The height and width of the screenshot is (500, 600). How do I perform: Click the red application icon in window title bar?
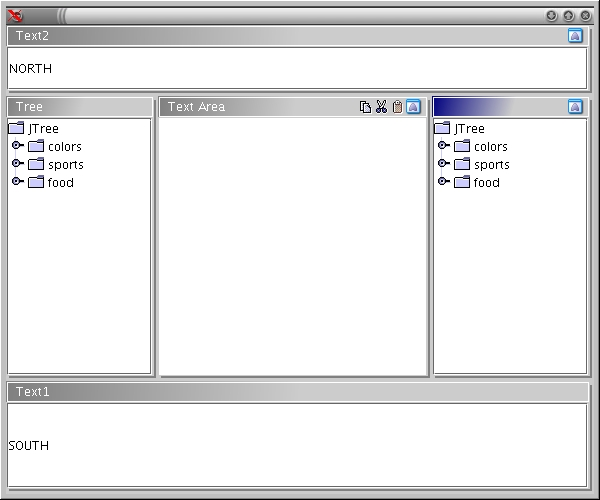15,16
